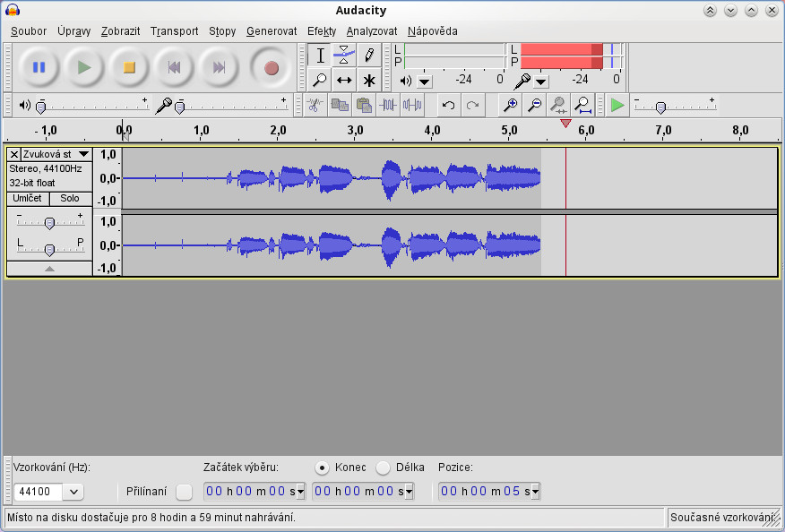Select the Selection (I-beam) tool
The height and width of the screenshot is (532, 785).
click(x=319, y=55)
